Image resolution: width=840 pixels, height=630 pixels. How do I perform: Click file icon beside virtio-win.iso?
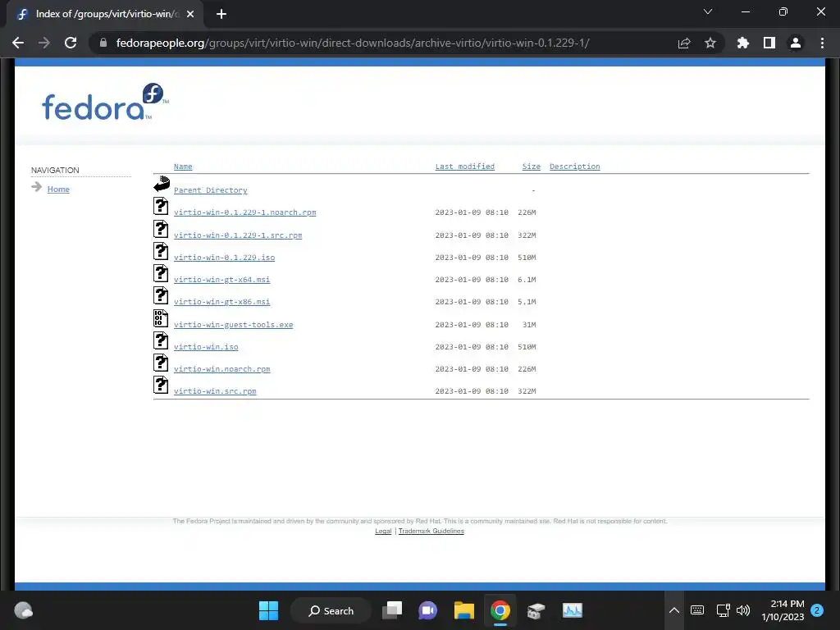[161, 340]
